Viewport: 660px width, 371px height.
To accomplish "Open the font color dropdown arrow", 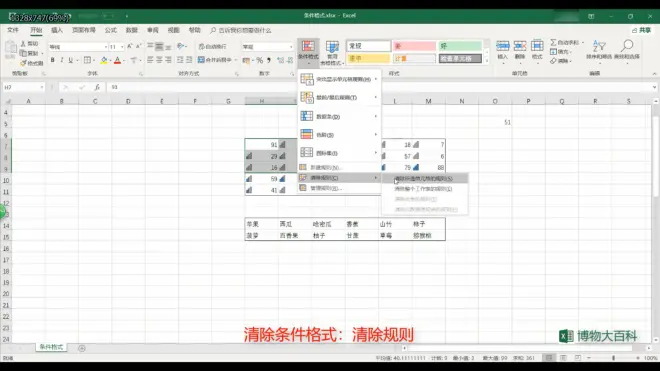I will pyautogui.click(x=124, y=61).
